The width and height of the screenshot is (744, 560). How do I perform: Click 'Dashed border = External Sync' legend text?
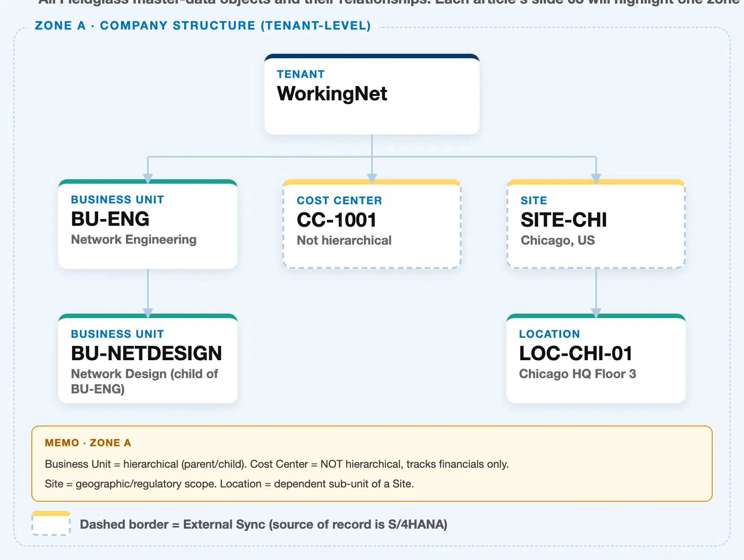click(x=264, y=525)
